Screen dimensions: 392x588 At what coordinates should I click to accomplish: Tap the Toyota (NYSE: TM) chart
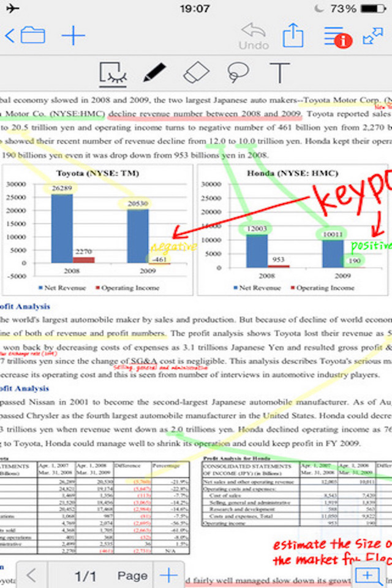click(97, 230)
